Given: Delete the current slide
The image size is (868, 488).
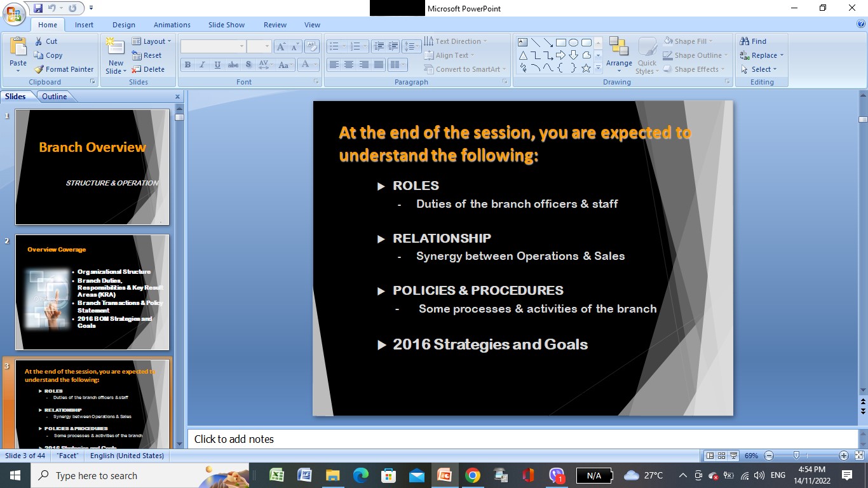Looking at the screenshot, I should tap(148, 69).
